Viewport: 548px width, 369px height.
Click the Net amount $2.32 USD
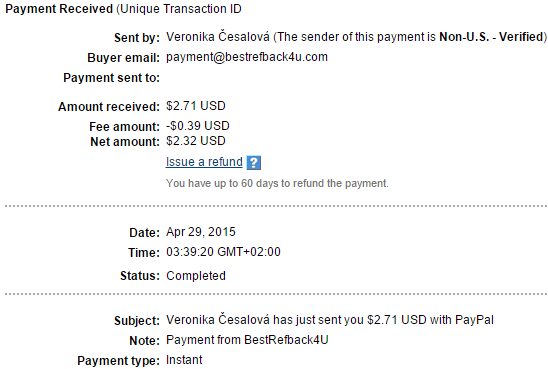pos(196,141)
